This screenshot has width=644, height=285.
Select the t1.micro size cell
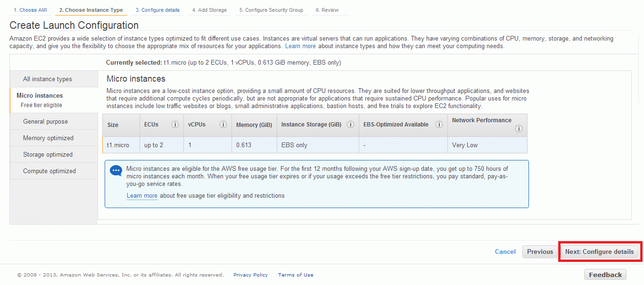click(x=121, y=145)
